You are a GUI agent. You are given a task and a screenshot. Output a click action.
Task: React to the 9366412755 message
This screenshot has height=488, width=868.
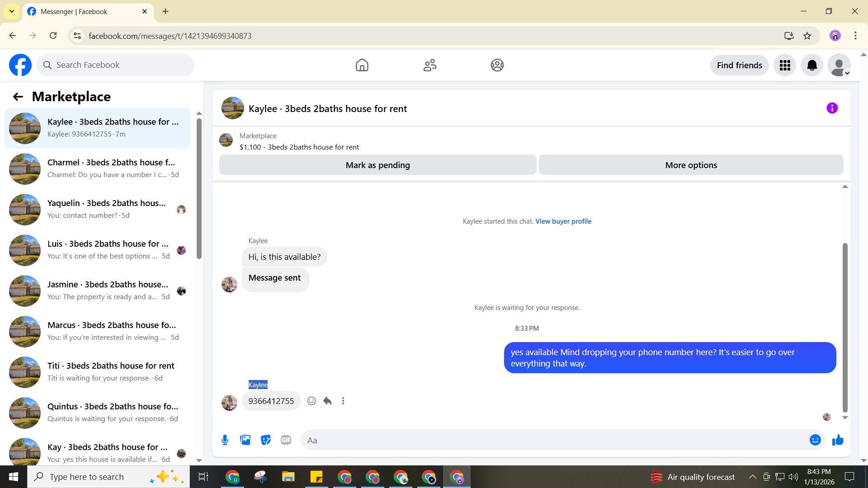[x=311, y=401]
